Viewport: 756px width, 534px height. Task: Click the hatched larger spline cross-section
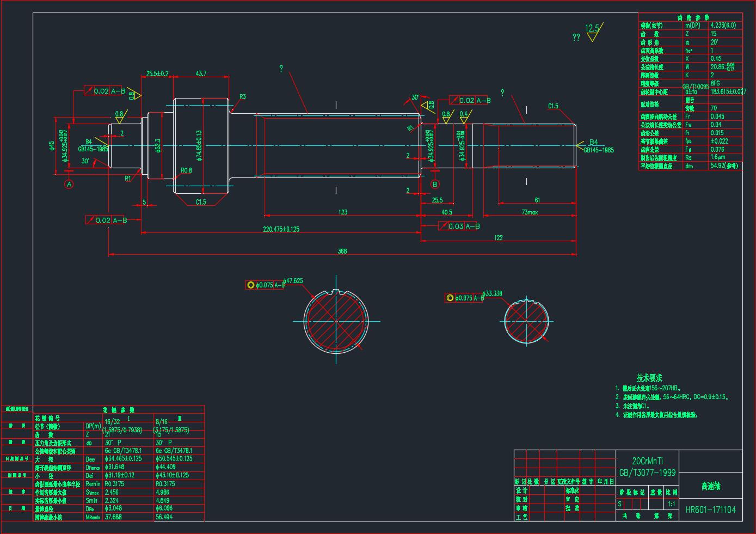pos(336,321)
